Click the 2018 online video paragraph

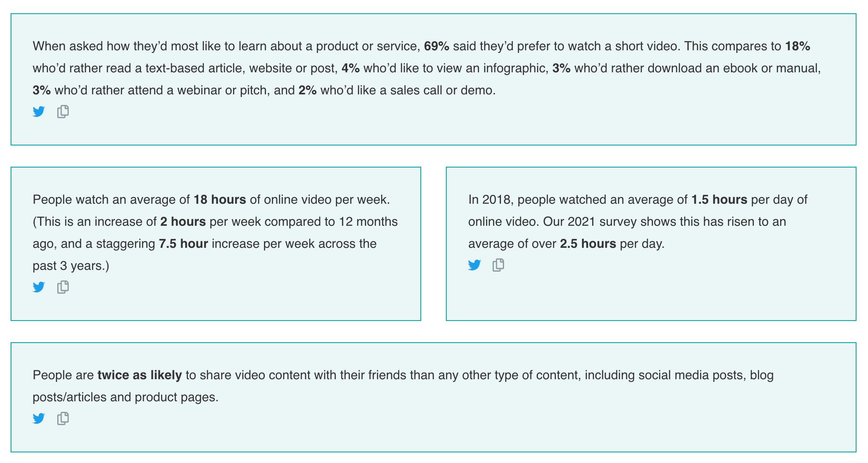click(x=638, y=222)
